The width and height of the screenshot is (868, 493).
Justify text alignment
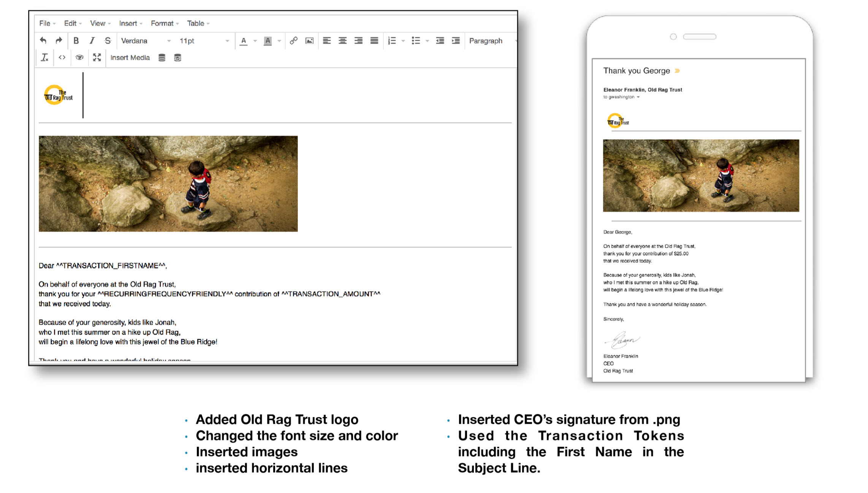374,41
